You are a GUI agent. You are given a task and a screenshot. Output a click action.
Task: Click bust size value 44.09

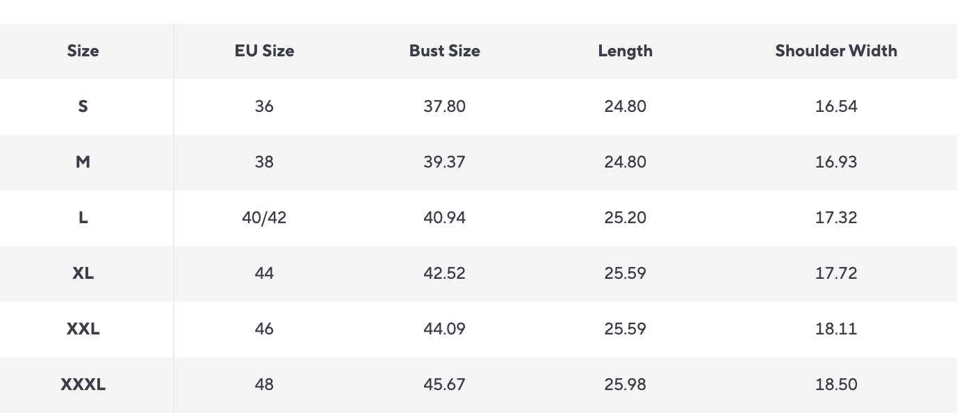click(x=444, y=329)
